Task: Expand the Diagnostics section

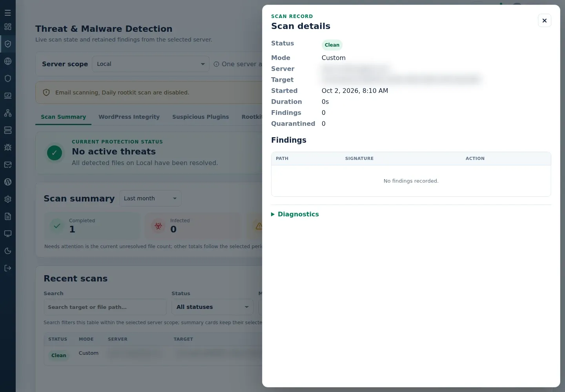Action: (x=295, y=214)
